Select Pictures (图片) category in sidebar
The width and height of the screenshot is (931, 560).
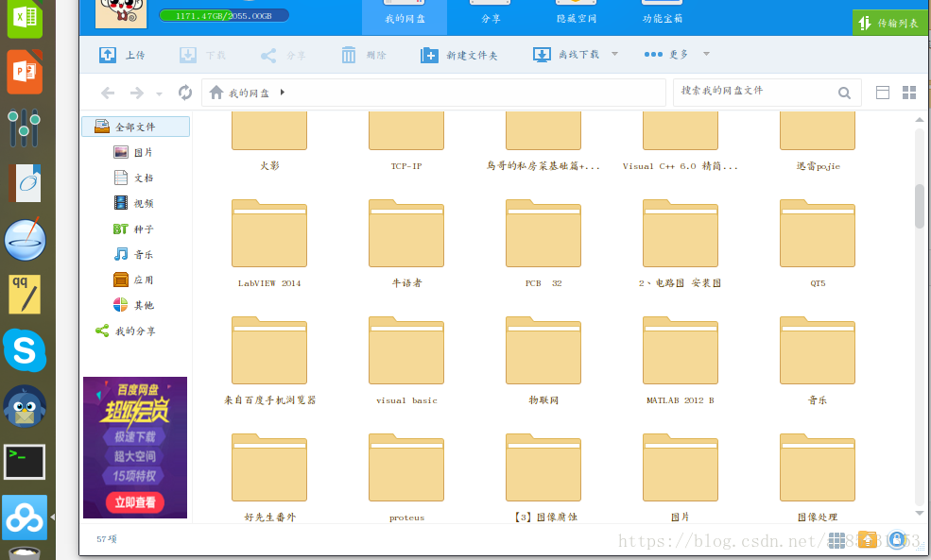(x=133, y=152)
